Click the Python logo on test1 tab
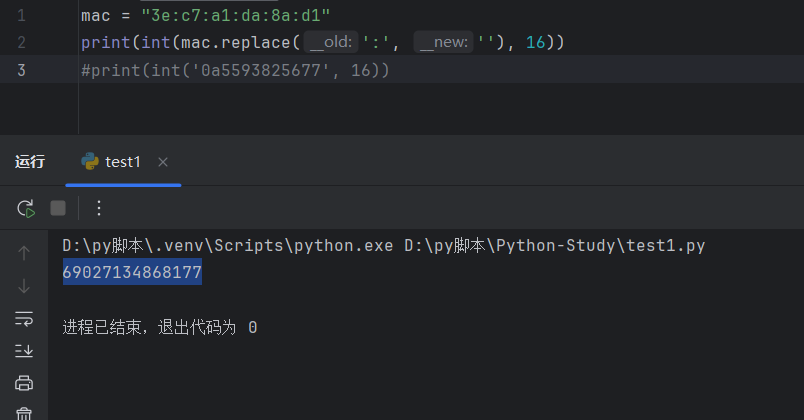Image resolution: width=804 pixels, height=420 pixels. (90, 162)
